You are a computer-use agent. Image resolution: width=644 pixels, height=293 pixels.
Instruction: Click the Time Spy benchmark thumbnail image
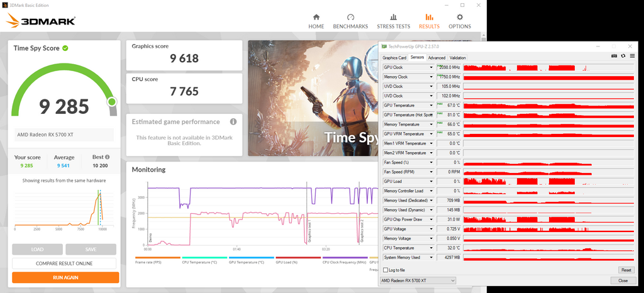(313, 98)
